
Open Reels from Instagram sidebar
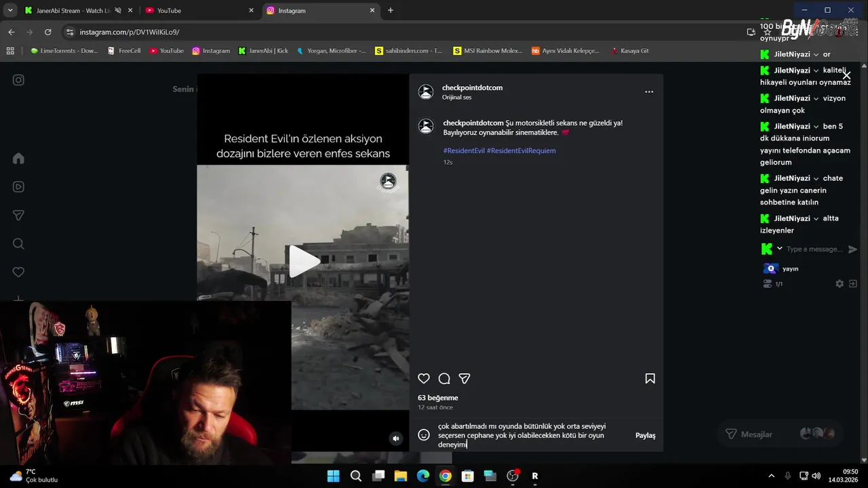pos(18,187)
